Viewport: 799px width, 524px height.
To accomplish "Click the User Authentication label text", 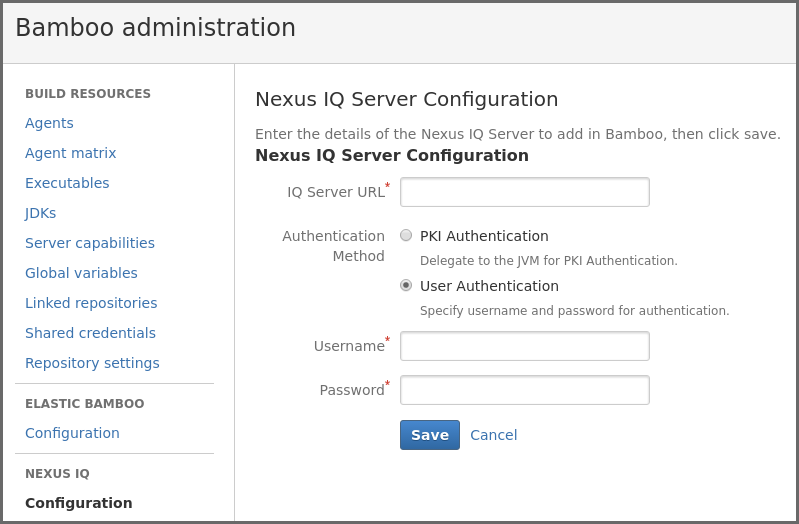I will [x=489, y=286].
